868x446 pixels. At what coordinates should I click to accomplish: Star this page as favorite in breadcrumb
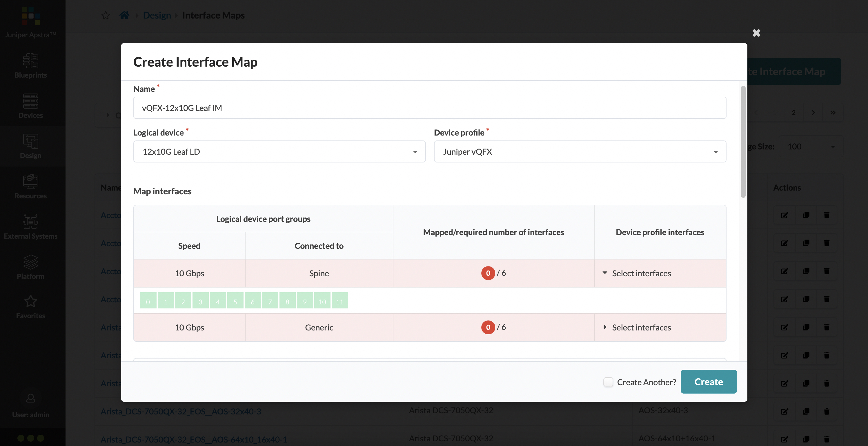pos(106,15)
